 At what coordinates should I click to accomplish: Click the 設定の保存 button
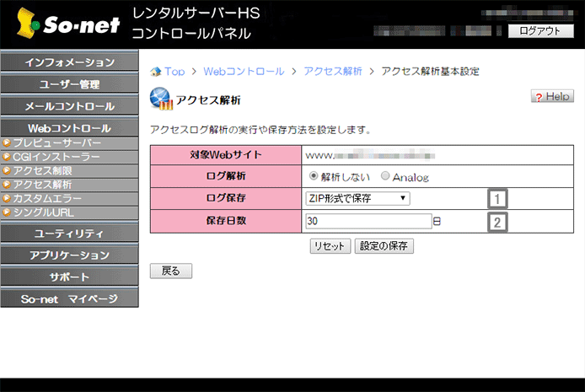point(384,246)
